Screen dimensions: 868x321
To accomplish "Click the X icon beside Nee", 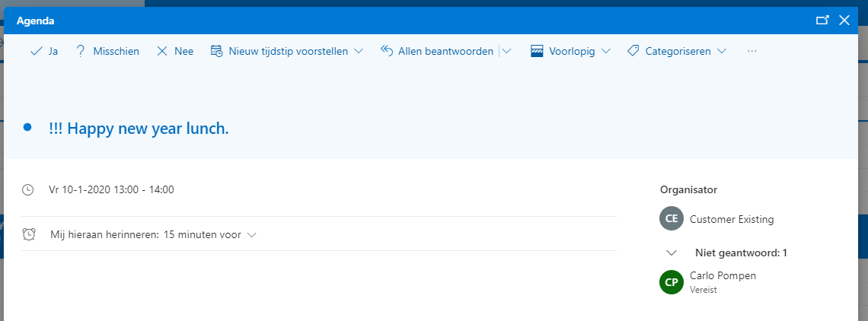I will pyautogui.click(x=162, y=51).
